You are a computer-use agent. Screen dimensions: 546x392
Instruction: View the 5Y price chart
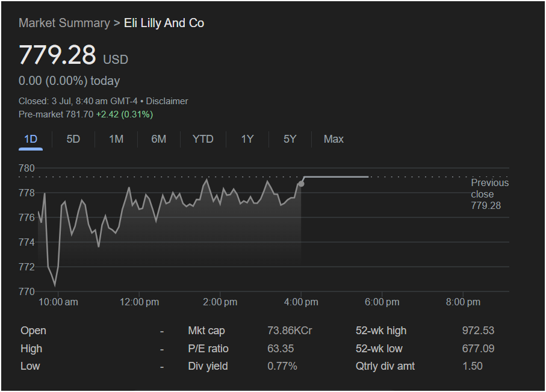pyautogui.click(x=290, y=139)
